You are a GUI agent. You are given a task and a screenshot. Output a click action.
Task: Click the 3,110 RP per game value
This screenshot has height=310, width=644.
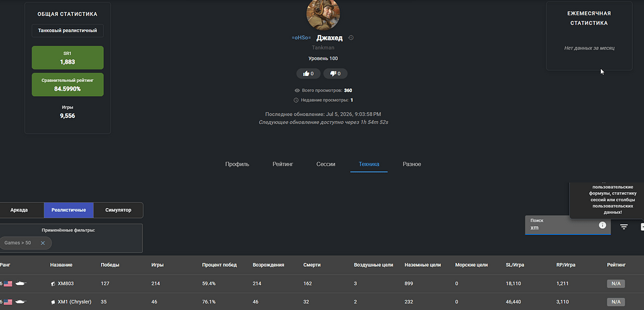click(563, 302)
